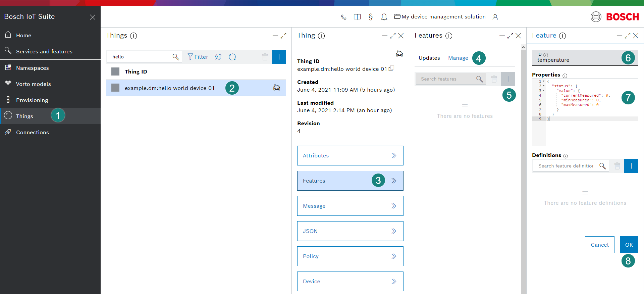Expand the Policy section
The height and width of the screenshot is (294, 644).
pos(350,256)
